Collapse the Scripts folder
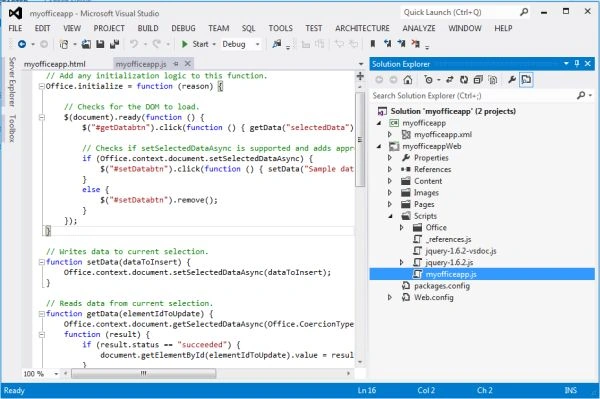 (390, 216)
